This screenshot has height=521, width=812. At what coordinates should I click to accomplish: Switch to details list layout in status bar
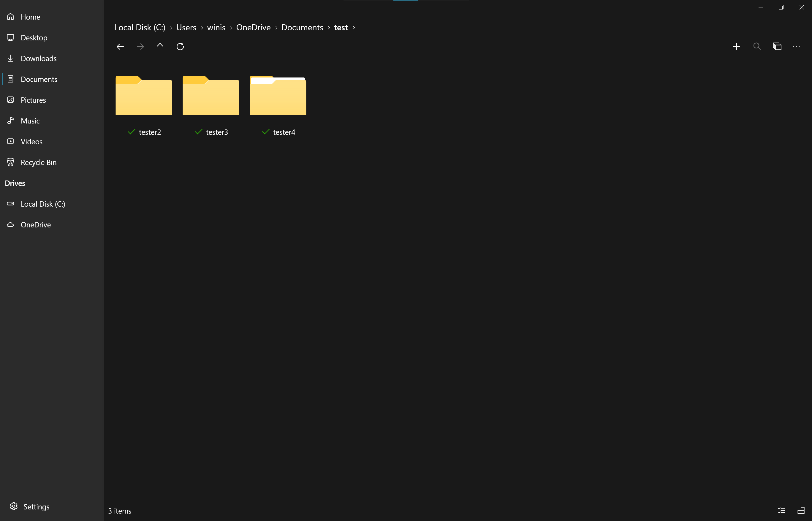click(x=781, y=511)
